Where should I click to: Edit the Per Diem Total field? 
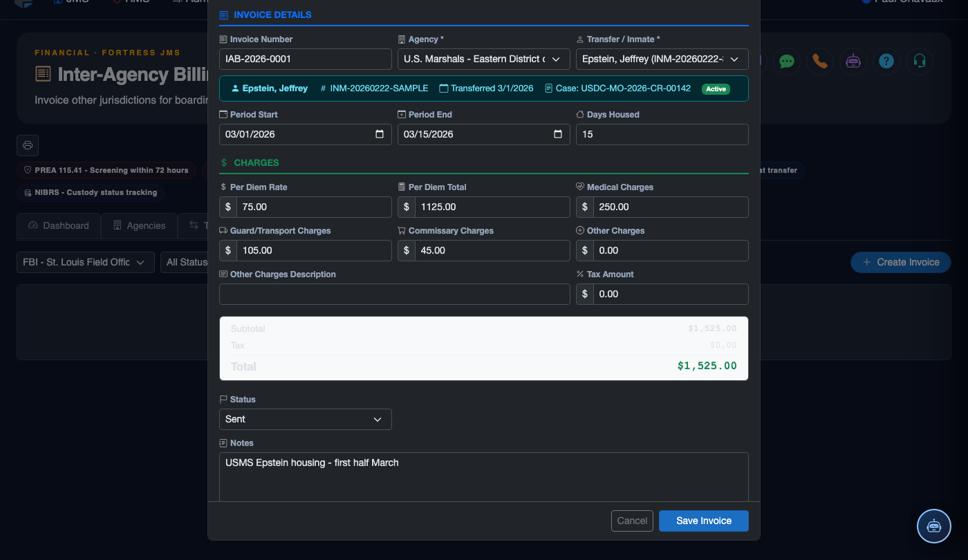(x=492, y=207)
